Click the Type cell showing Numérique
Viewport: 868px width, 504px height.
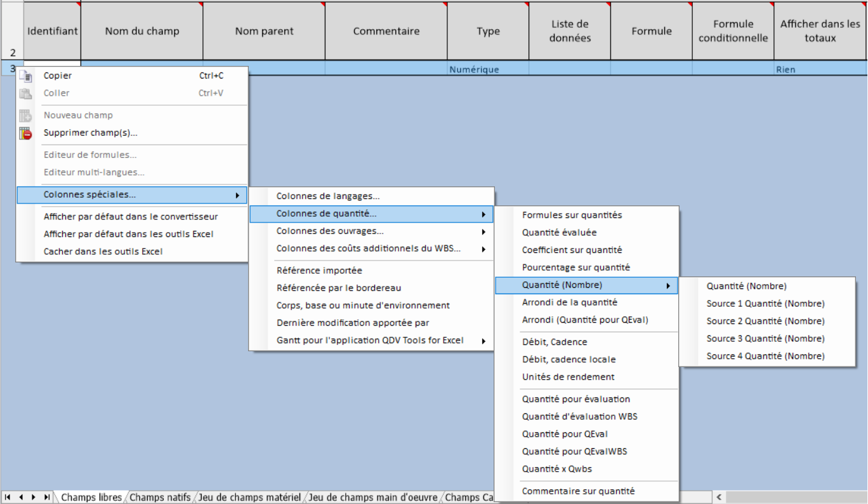pos(487,70)
